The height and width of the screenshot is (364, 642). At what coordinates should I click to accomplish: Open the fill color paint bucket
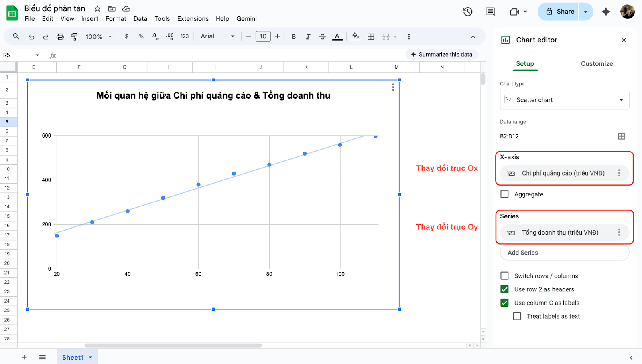point(355,36)
